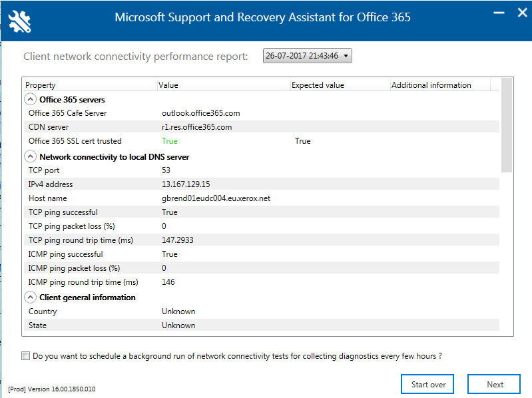Click the Office 365 servers section title
The image size is (532, 398).
coord(72,100)
